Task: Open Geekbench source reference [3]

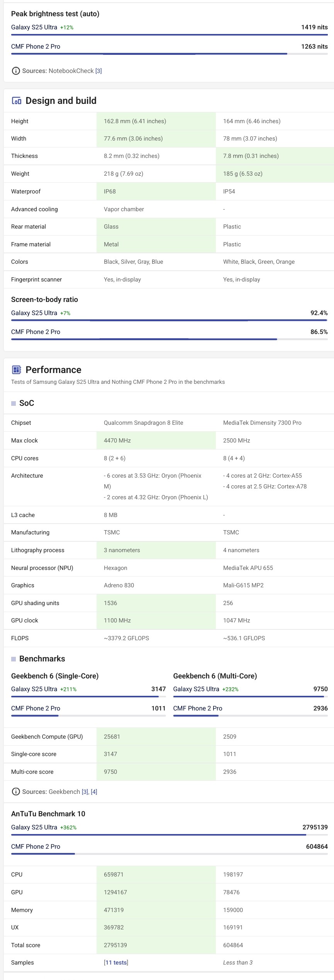Action: pyautogui.click(x=85, y=792)
